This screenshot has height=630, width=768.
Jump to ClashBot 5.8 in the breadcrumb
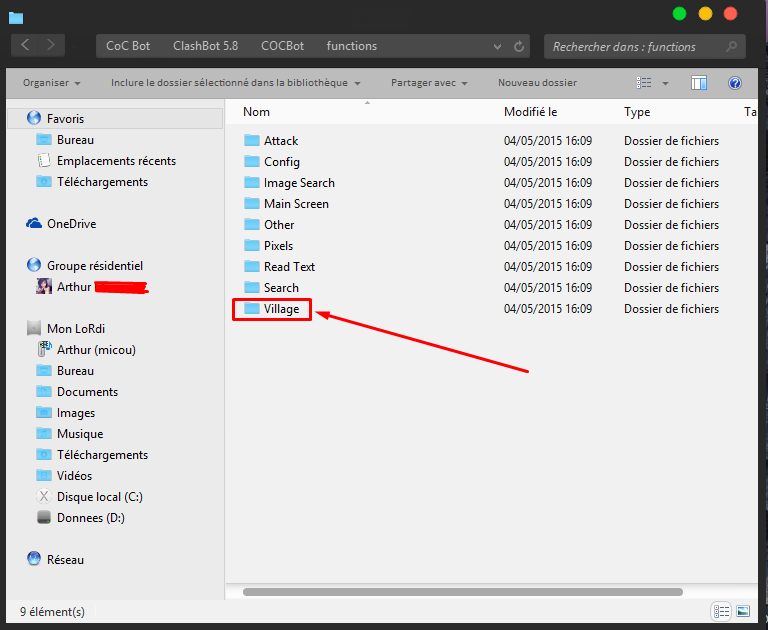coord(205,46)
